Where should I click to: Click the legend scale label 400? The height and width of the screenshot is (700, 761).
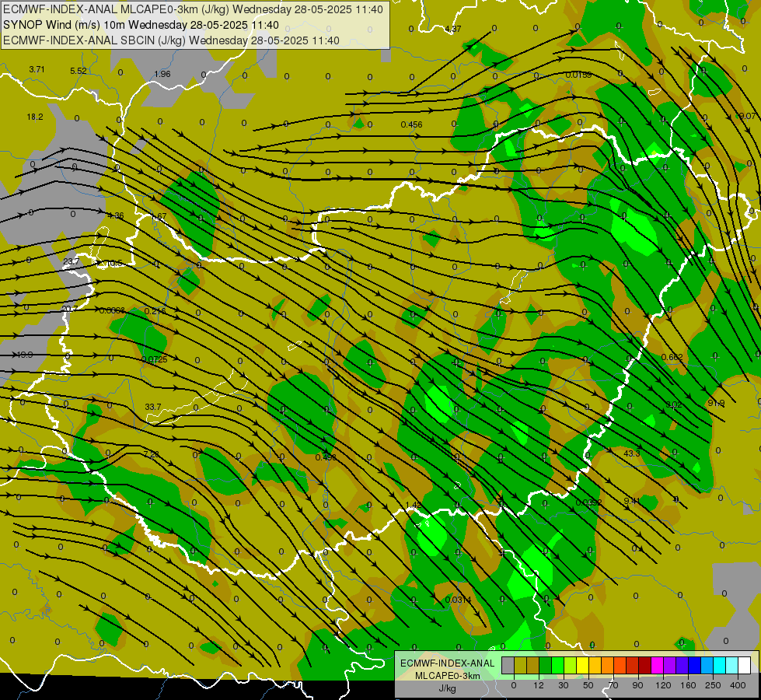click(738, 685)
